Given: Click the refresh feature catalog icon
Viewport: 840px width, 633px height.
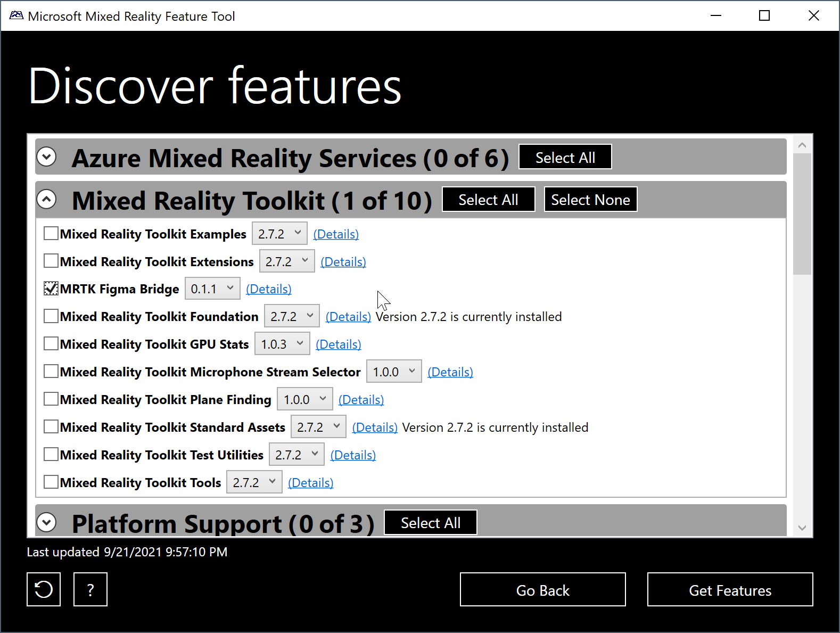Looking at the screenshot, I should (x=44, y=589).
